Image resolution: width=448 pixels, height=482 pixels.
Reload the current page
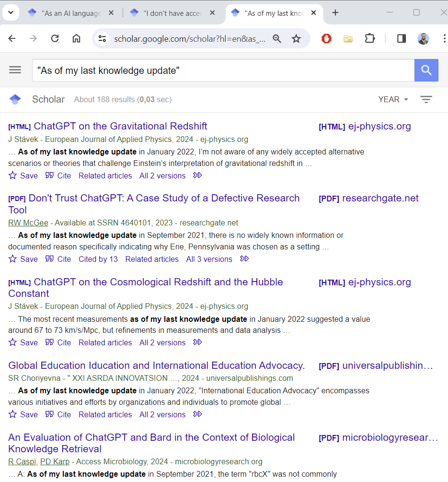(55, 38)
